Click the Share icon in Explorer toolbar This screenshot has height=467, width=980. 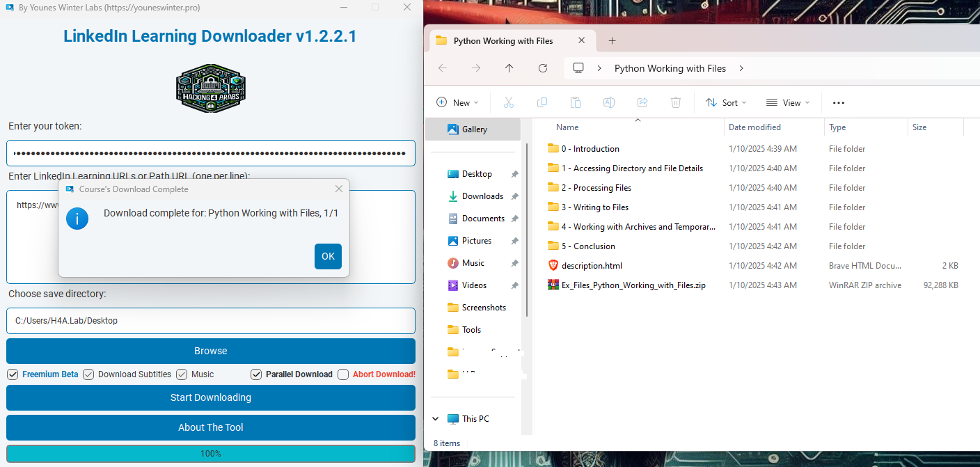click(x=642, y=102)
